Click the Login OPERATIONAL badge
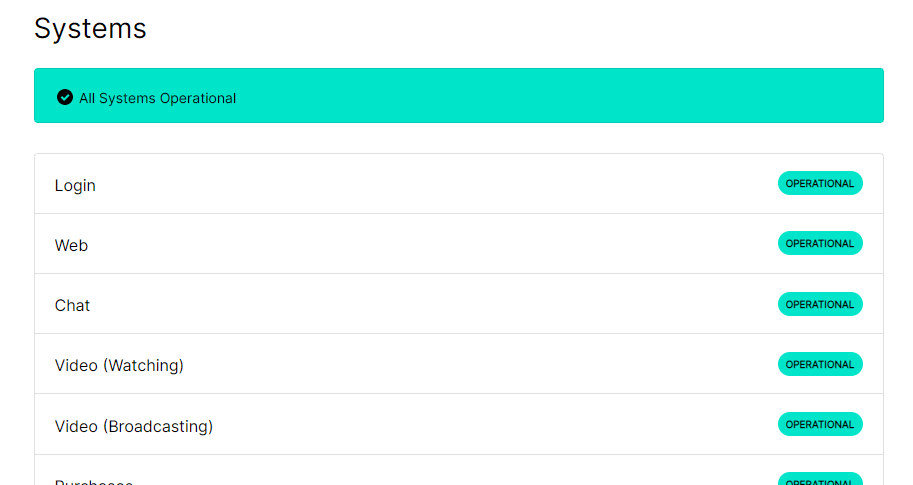The width and height of the screenshot is (913, 485). pos(820,183)
